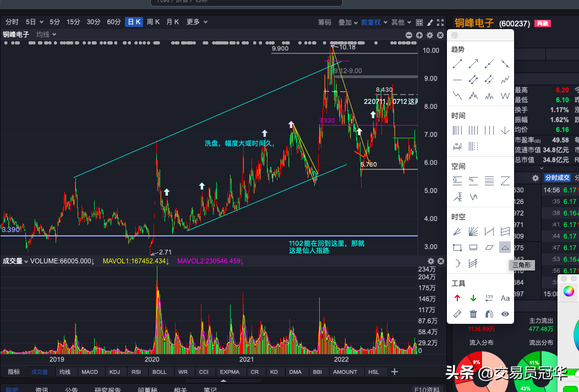The height and width of the screenshot is (392, 579).
Task: Select the BOLL indicator
Action: point(160,372)
